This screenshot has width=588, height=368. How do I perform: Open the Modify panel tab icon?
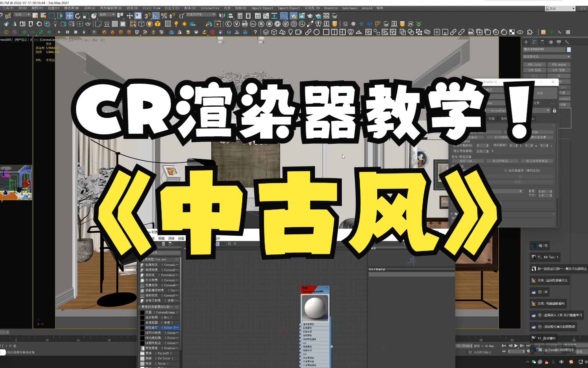pos(534,42)
